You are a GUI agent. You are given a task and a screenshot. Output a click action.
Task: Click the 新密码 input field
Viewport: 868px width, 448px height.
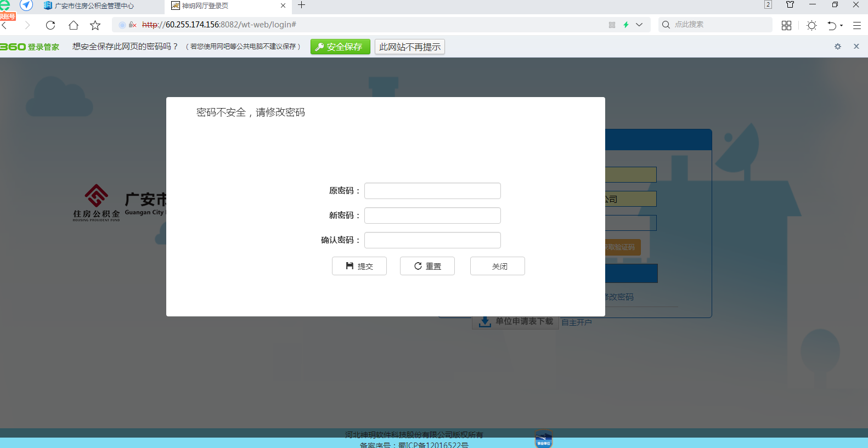click(432, 216)
